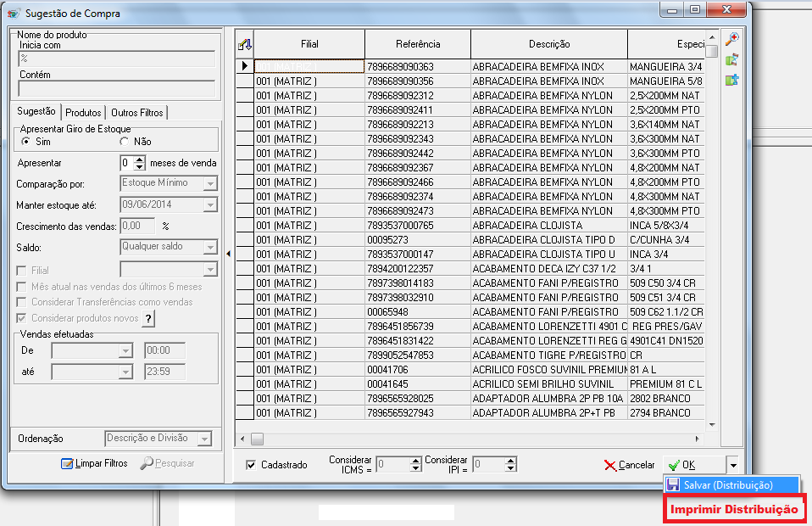
Task: Click the Contém input field
Action: (x=116, y=88)
